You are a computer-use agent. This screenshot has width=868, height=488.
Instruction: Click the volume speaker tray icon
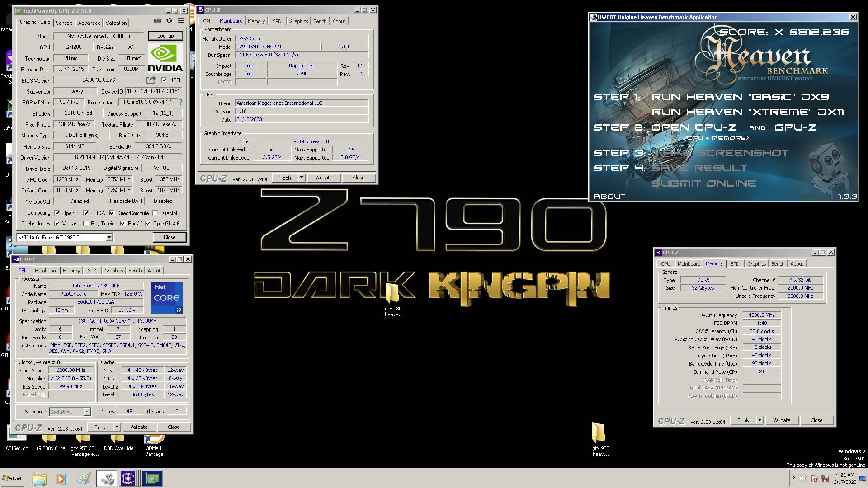(x=803, y=479)
